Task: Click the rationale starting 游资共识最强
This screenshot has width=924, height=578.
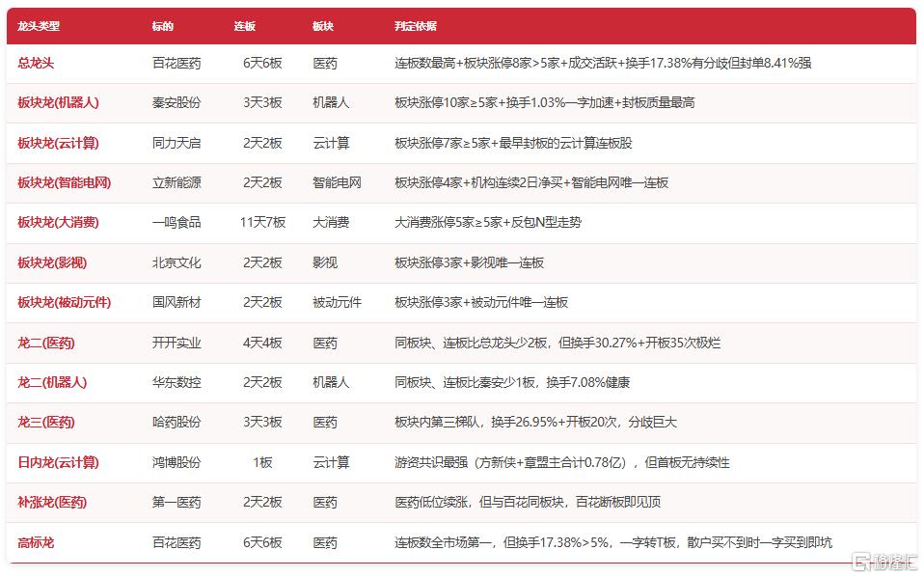Action: pos(562,463)
